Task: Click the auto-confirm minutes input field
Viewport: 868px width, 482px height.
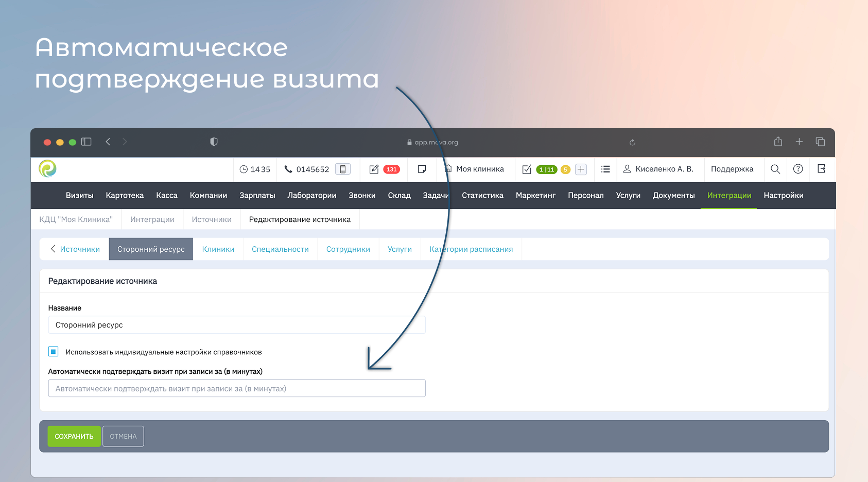Action: coord(237,388)
